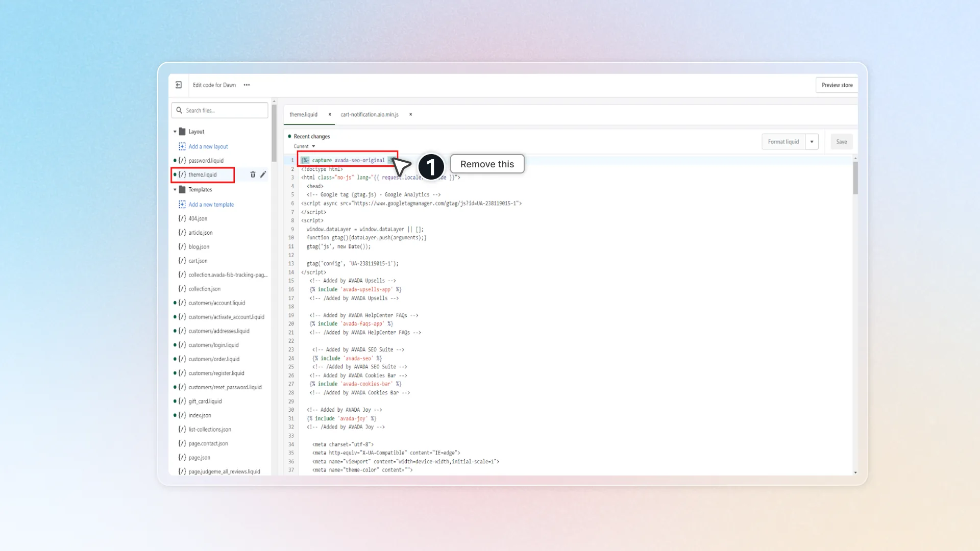Open blog.json template
980x551 pixels.
coord(199,247)
